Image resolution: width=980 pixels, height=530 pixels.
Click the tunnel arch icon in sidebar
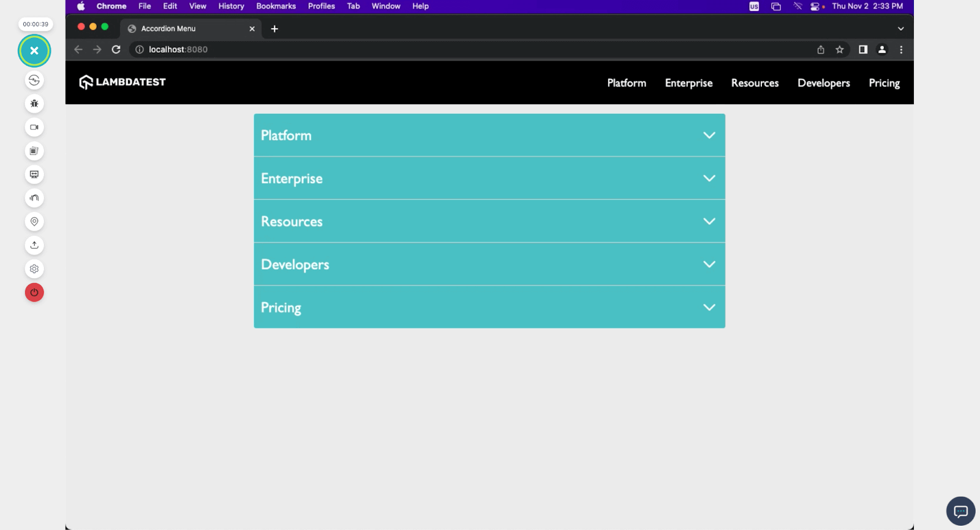[x=34, y=198]
